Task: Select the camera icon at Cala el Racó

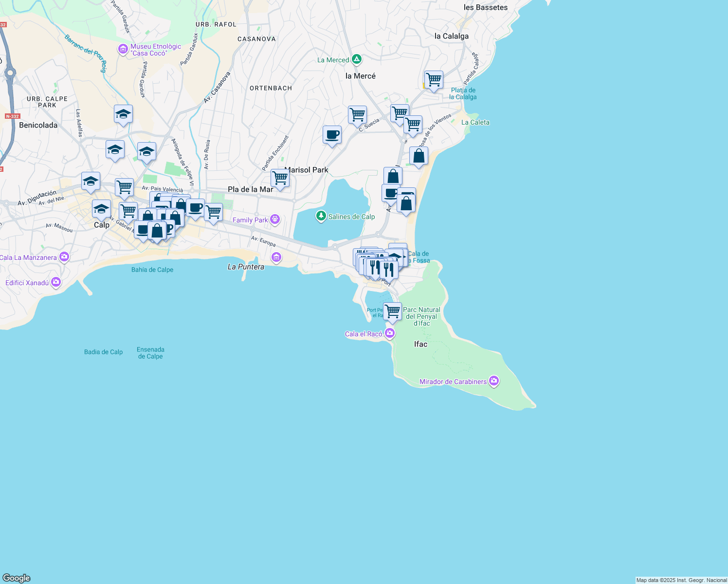Action: click(x=389, y=333)
